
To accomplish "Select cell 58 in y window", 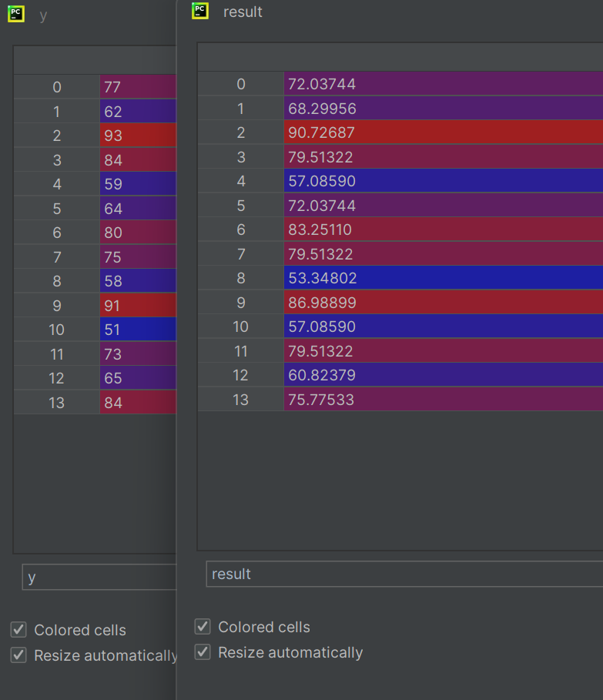I will [139, 281].
